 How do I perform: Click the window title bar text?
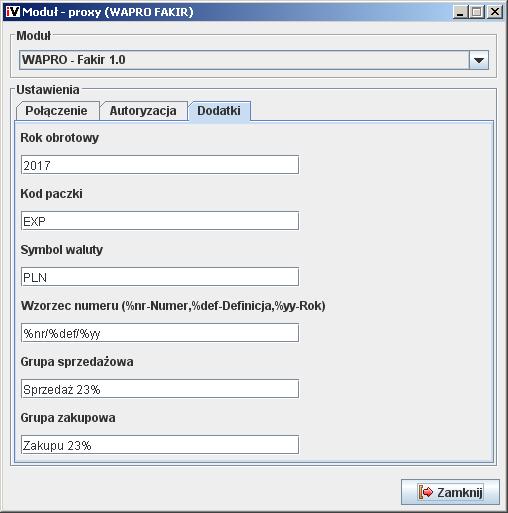pyautogui.click(x=108, y=12)
